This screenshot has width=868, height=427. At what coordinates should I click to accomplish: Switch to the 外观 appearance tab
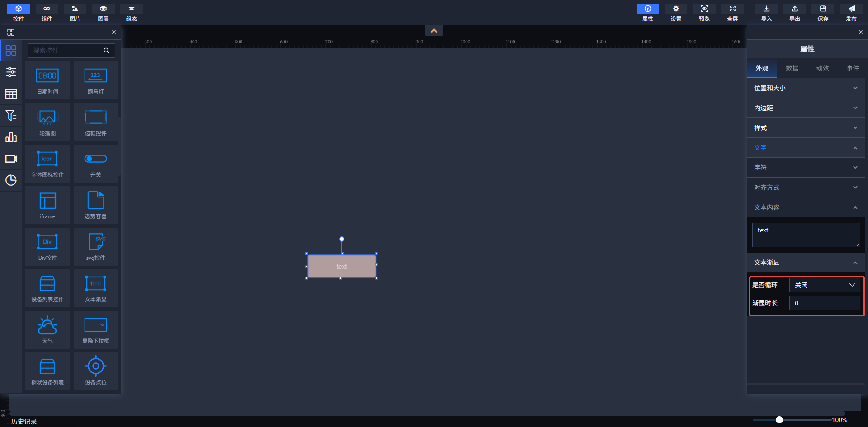tap(762, 68)
